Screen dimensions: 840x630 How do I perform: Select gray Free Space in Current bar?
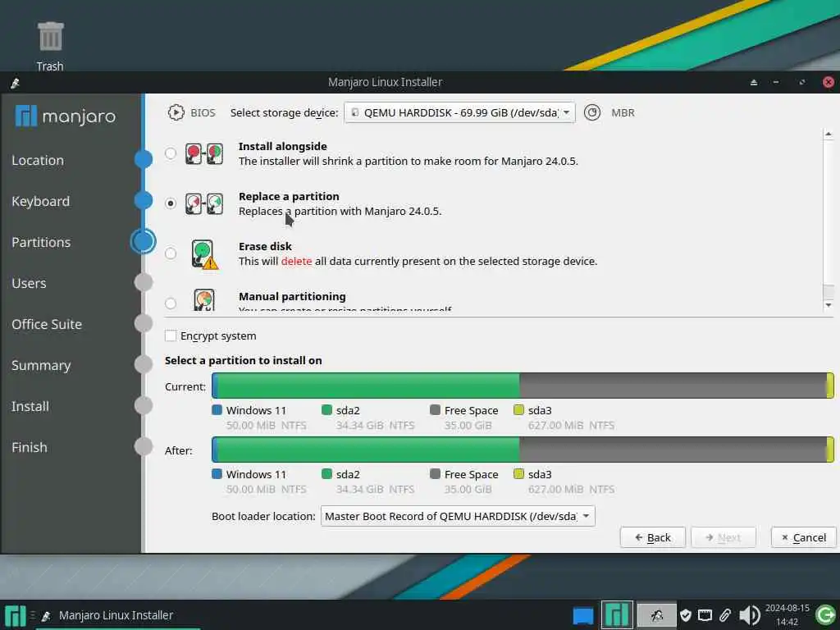coord(673,386)
